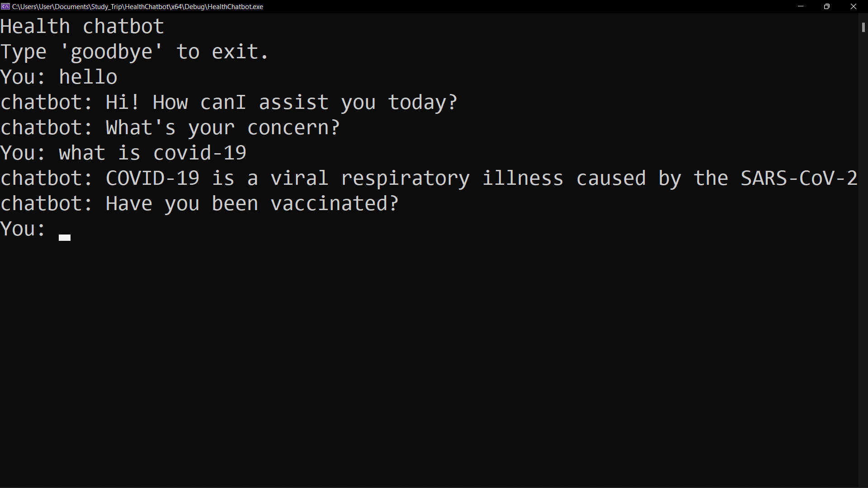Click the vertical scrollbar thumb
Screen dimensions: 868x488
pyautogui.click(x=863, y=27)
